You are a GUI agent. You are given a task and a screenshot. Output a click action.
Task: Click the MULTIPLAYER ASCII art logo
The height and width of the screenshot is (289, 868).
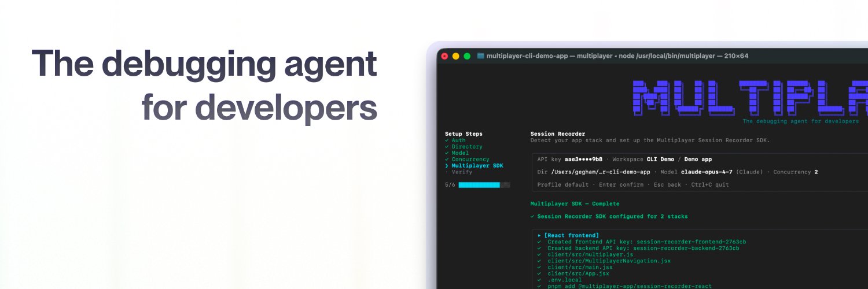750,99
